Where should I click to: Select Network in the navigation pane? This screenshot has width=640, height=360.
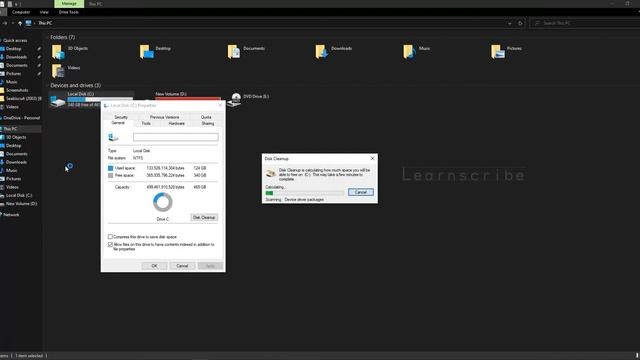[11, 215]
